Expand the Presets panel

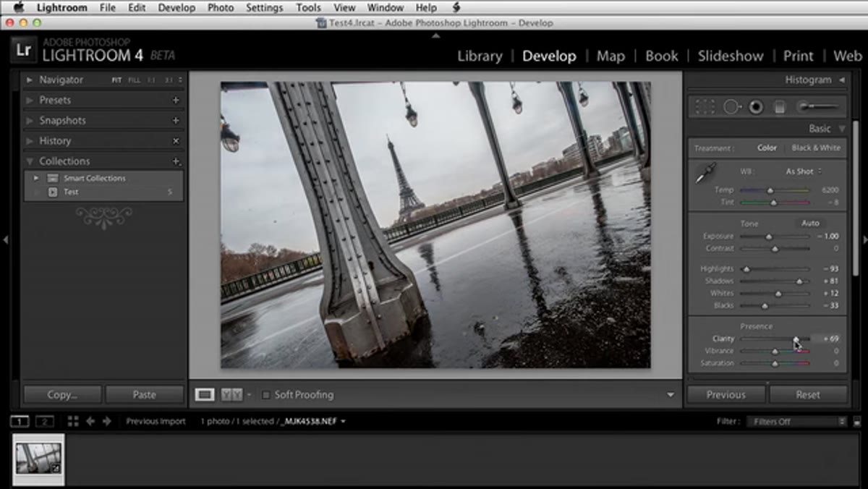point(30,100)
